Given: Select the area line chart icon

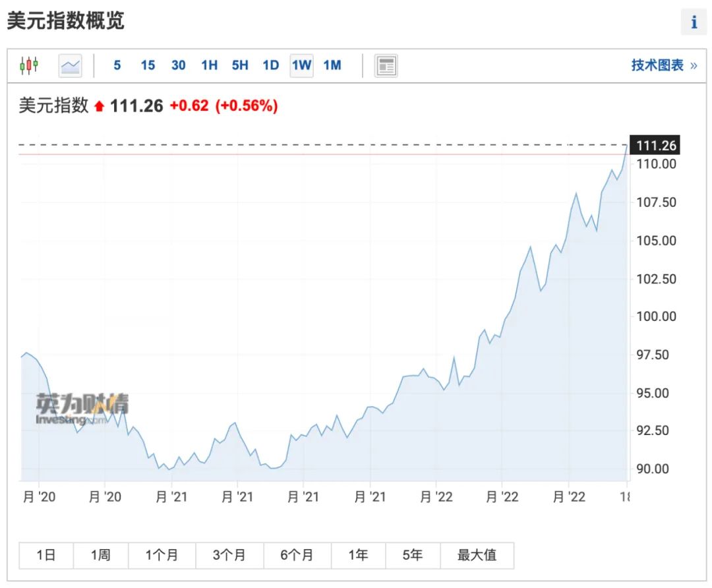Looking at the screenshot, I should 70,65.
